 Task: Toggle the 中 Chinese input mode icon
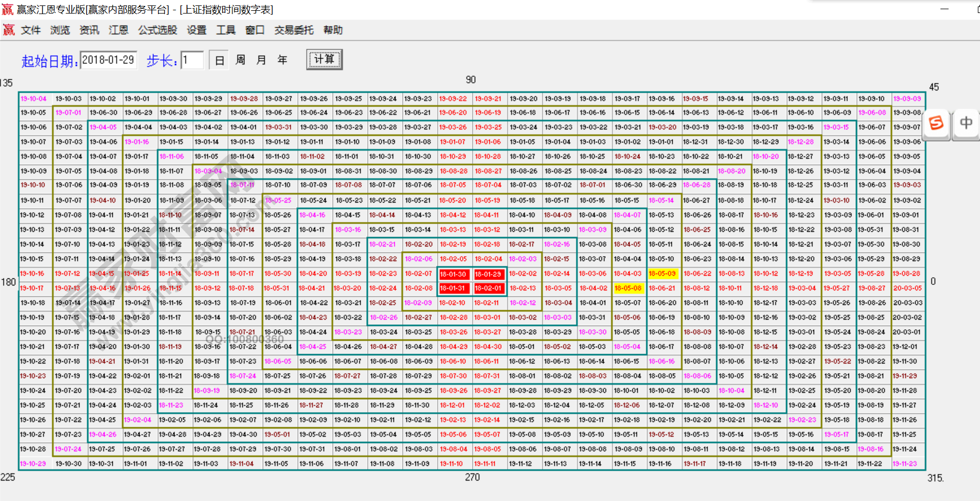click(966, 123)
